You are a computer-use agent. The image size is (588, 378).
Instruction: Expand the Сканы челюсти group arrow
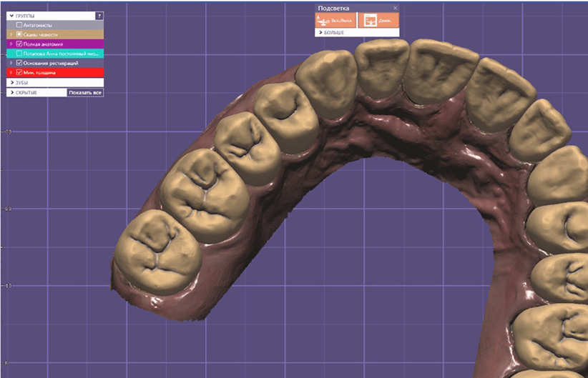pyautogui.click(x=11, y=34)
